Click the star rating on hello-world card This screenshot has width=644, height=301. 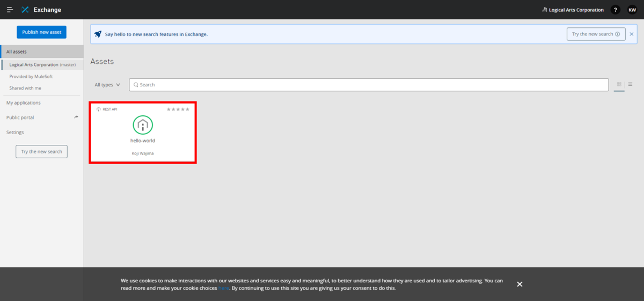[x=178, y=109]
